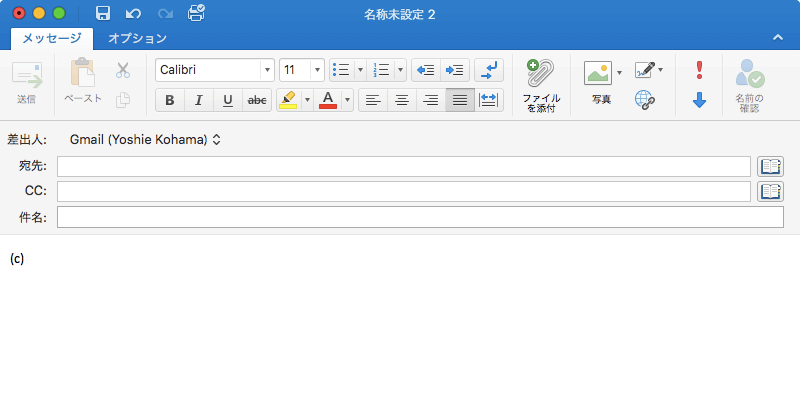
Task: Open the highlight color dropdown arrow
Action: (x=307, y=100)
